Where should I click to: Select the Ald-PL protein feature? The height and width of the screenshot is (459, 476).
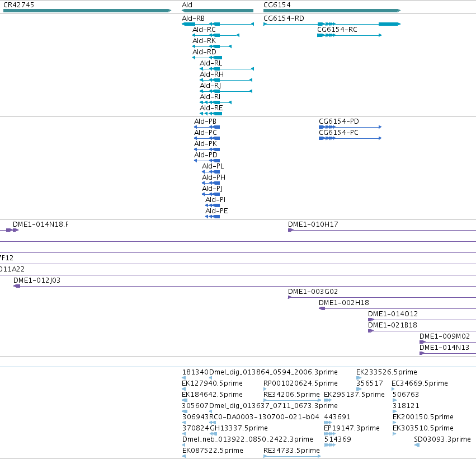click(x=211, y=172)
